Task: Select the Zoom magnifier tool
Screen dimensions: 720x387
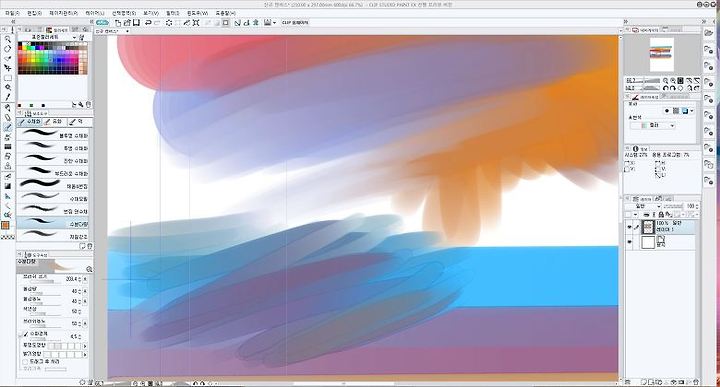Action: pyautogui.click(x=7, y=39)
